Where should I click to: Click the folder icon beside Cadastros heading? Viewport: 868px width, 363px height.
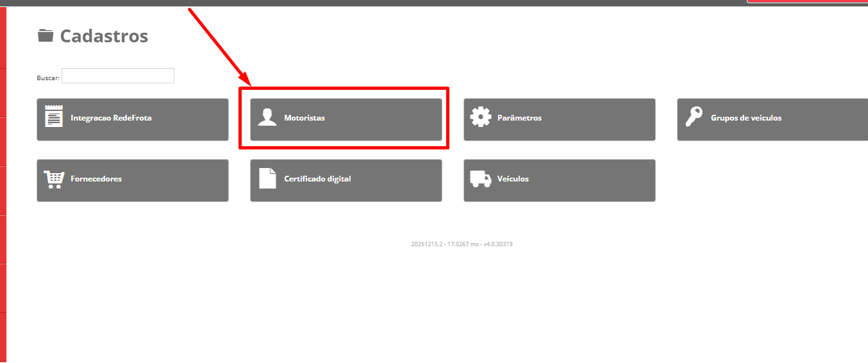(x=46, y=35)
